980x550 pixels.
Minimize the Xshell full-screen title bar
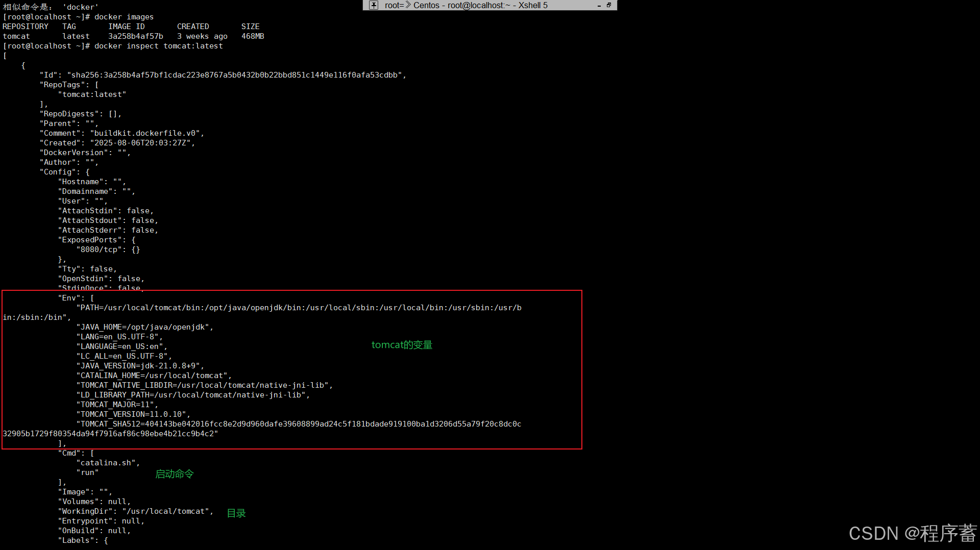pyautogui.click(x=599, y=5)
